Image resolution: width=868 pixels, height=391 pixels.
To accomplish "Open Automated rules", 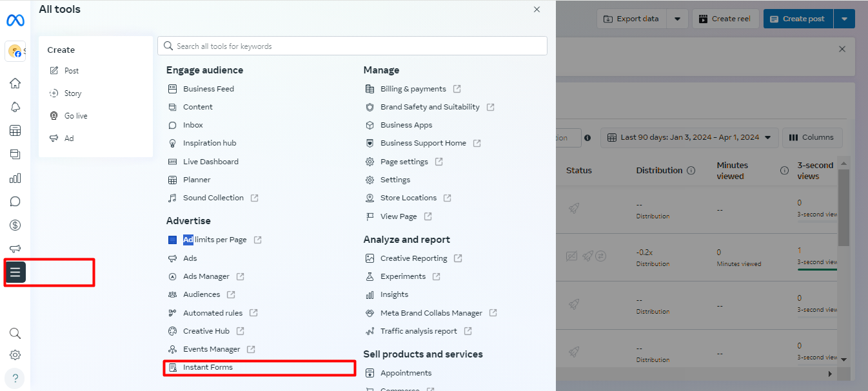I will (x=213, y=313).
